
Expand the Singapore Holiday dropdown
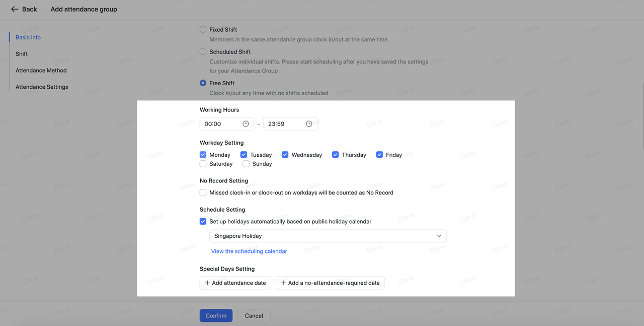[327, 236]
